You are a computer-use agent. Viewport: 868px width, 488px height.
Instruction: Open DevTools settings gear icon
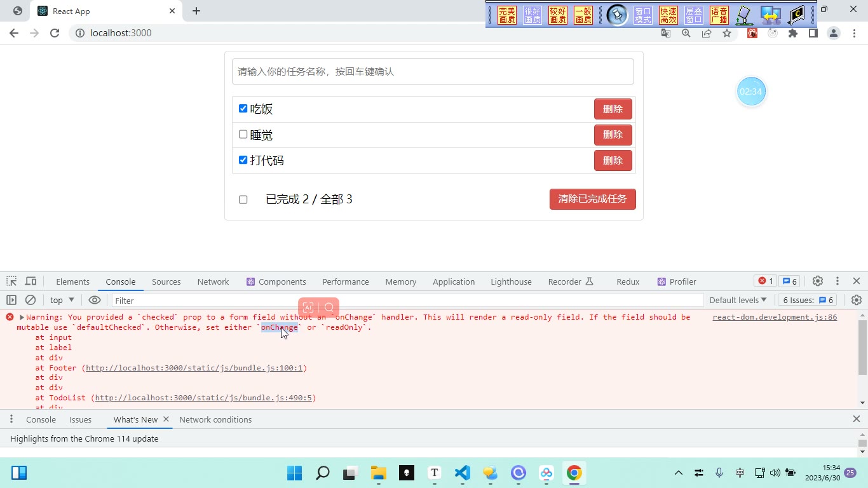point(818,281)
